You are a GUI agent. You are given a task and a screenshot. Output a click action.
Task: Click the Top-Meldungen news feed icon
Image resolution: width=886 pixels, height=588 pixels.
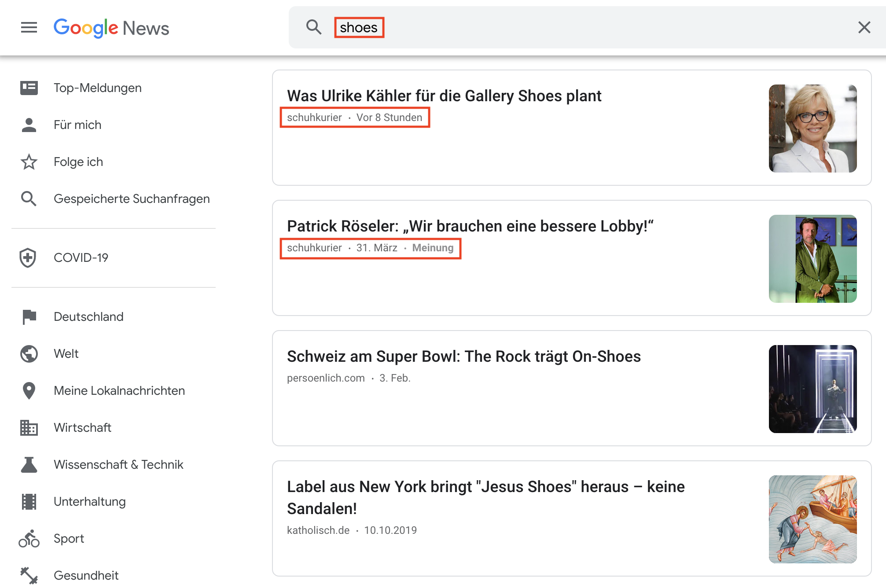click(29, 87)
